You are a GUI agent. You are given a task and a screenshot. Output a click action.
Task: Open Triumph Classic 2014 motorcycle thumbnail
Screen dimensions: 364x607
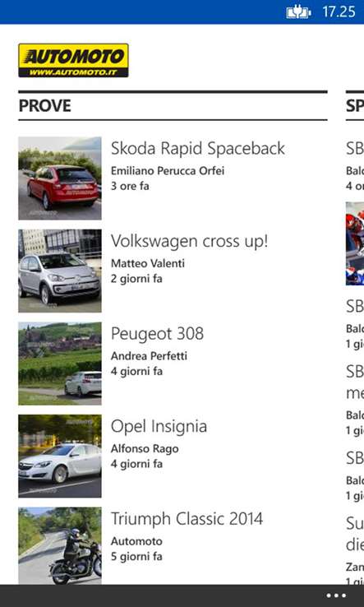[60, 546]
